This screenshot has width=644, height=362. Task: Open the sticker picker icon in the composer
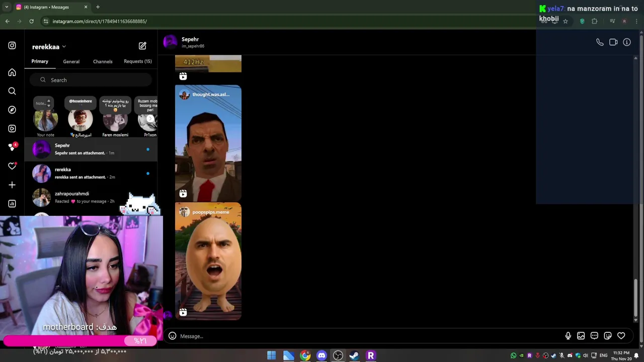608,336
